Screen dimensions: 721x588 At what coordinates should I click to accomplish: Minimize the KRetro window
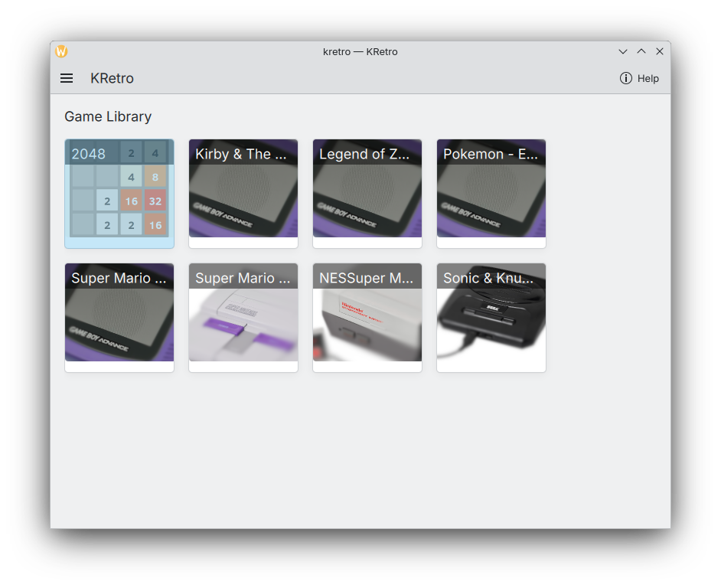pos(623,51)
